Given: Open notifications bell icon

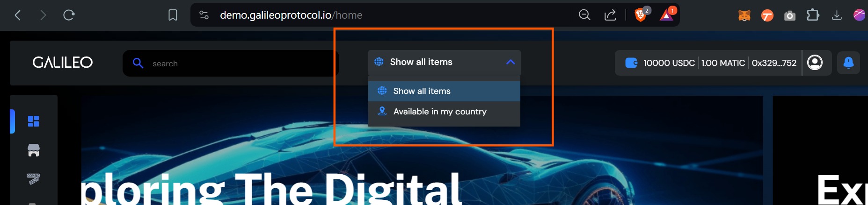Looking at the screenshot, I should coord(848,63).
